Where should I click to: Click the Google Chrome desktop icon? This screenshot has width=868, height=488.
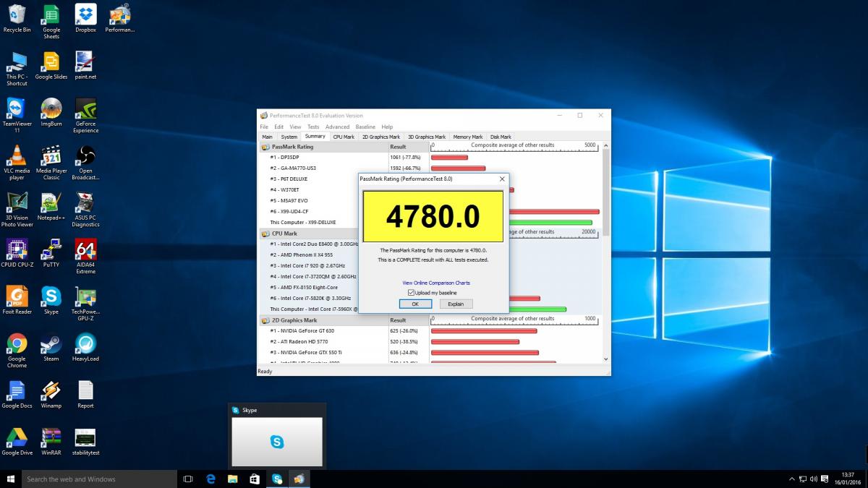coord(17,351)
